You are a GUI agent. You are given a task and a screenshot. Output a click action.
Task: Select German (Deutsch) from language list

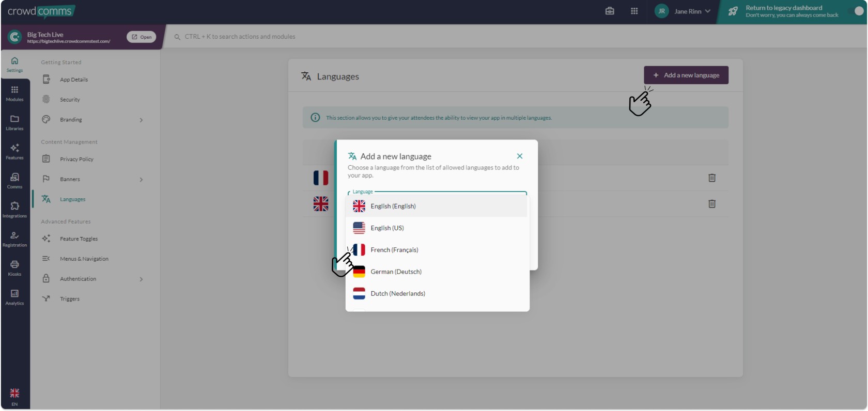pos(396,272)
